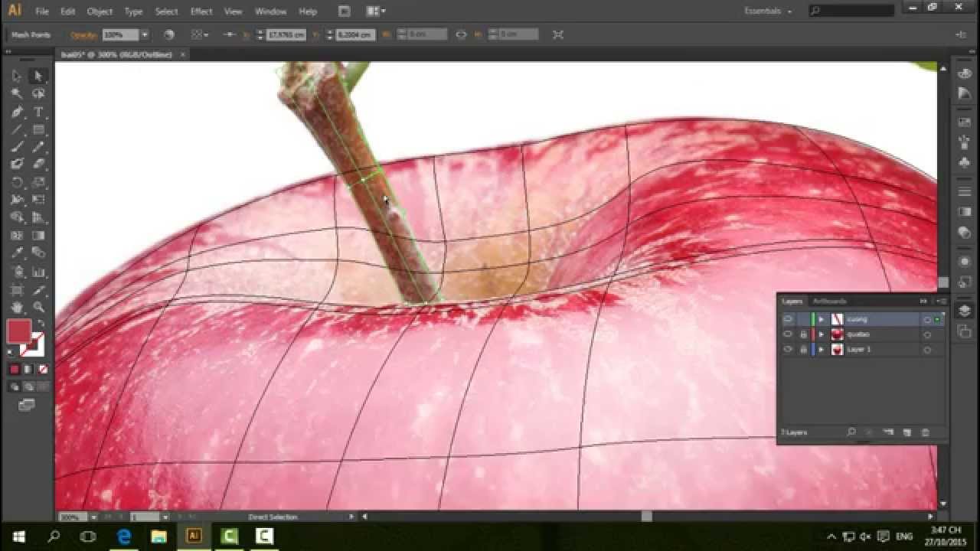
Task: Expand the quatao layer disclosure triangle
Action: pos(821,334)
